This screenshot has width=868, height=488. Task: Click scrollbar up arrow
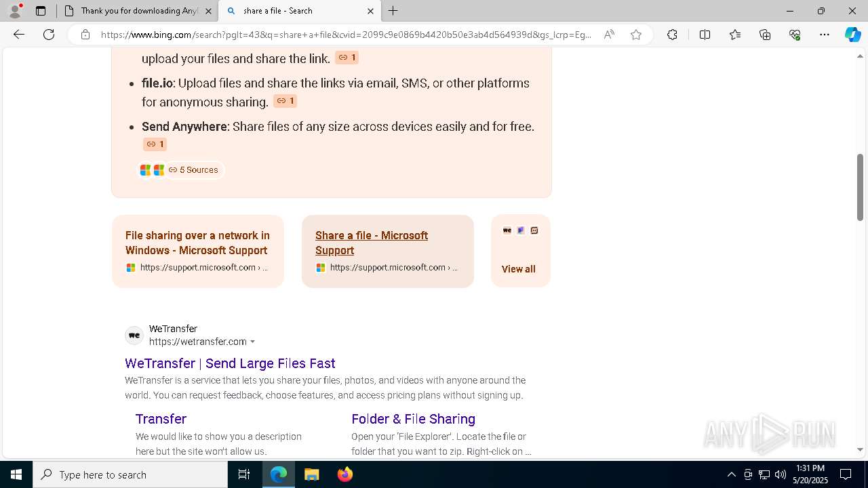(x=860, y=56)
